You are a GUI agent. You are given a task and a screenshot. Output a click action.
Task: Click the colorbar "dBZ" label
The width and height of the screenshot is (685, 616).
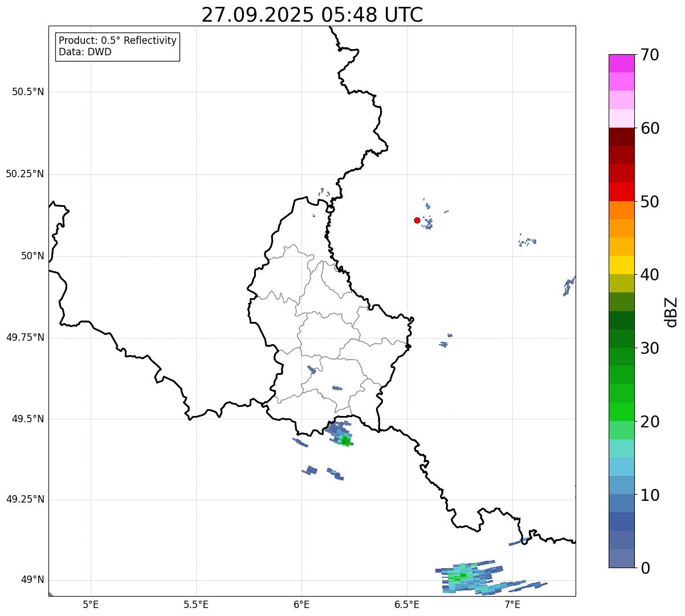pos(671,312)
